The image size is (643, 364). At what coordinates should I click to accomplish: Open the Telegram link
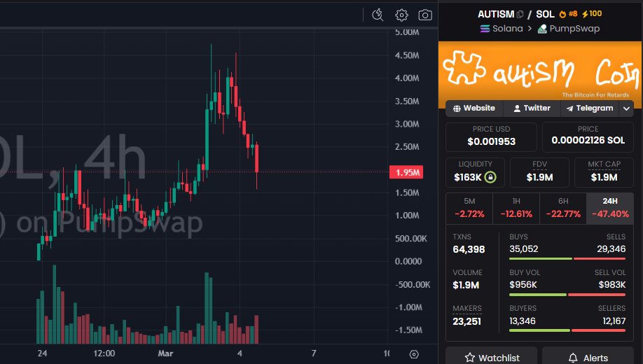coord(590,108)
